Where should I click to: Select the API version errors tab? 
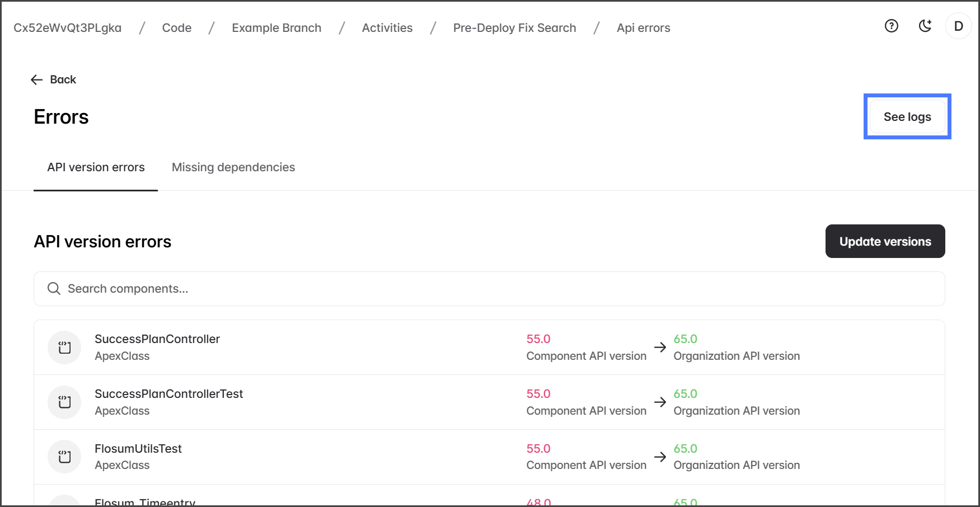(96, 167)
